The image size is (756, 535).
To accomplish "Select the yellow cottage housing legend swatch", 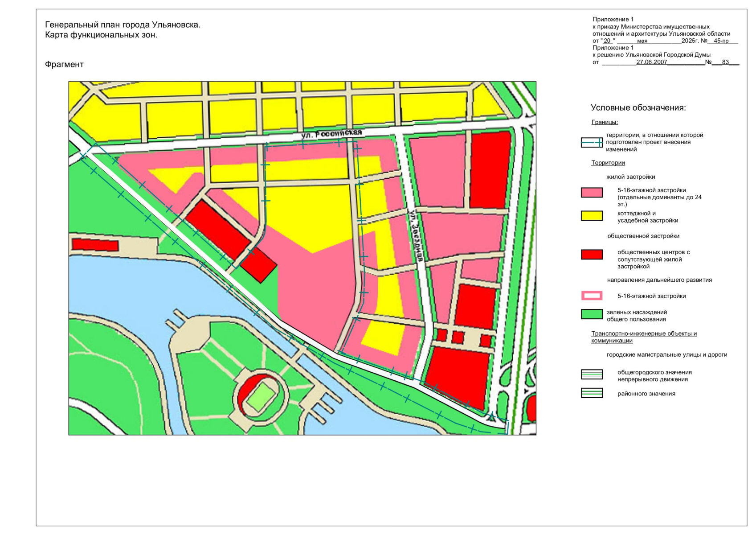I will point(592,216).
